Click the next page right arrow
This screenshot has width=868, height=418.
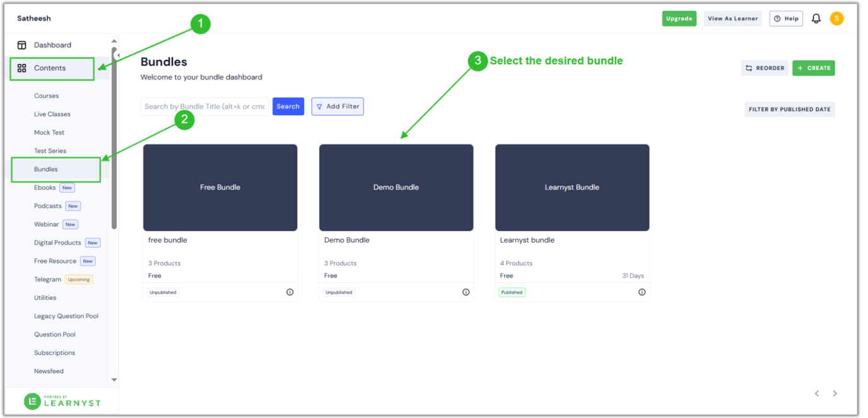tap(834, 393)
